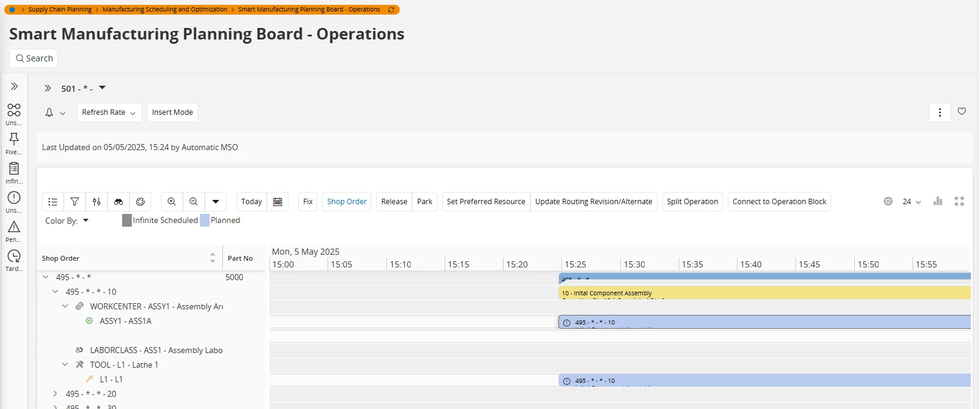Click the Fix button
The image size is (980, 409).
[308, 202]
